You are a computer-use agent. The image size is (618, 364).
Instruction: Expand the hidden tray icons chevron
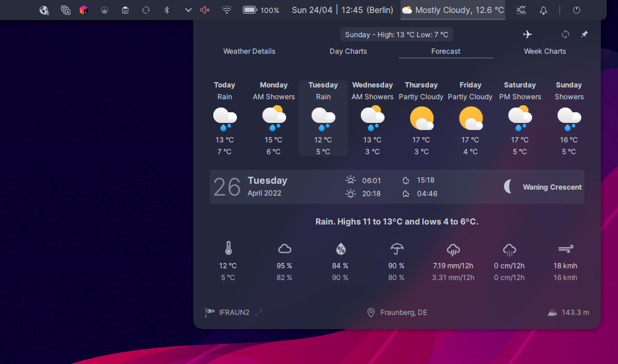[188, 10]
